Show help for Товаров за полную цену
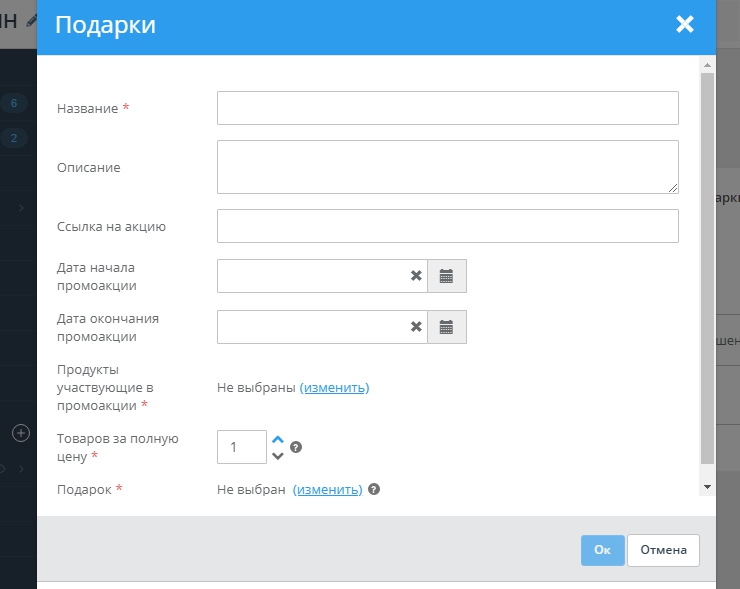The width and height of the screenshot is (740, 589). (x=296, y=447)
